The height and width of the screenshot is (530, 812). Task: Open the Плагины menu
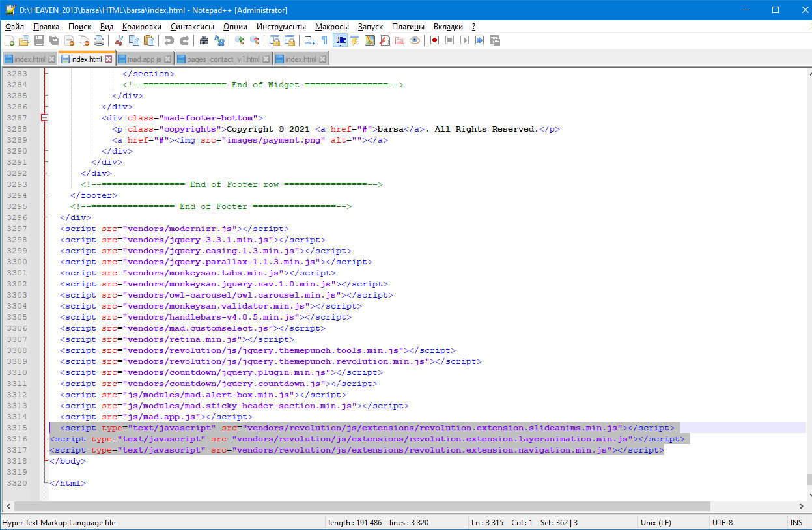point(408,27)
